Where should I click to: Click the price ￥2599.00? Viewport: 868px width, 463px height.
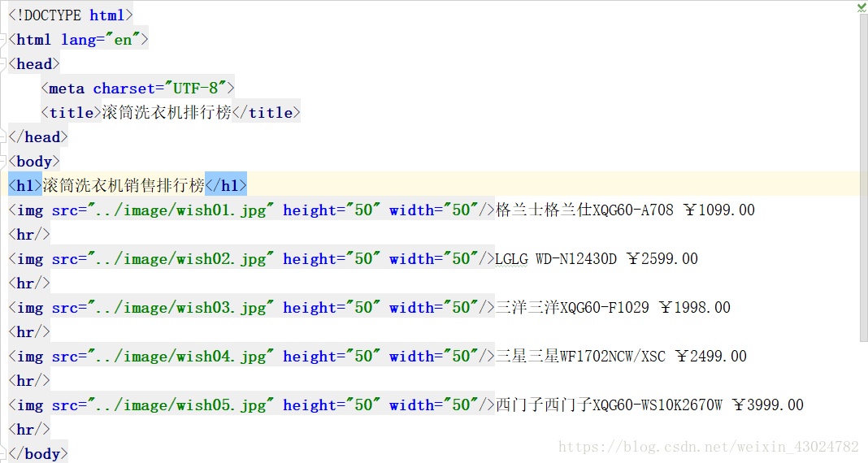pyautogui.click(x=662, y=259)
